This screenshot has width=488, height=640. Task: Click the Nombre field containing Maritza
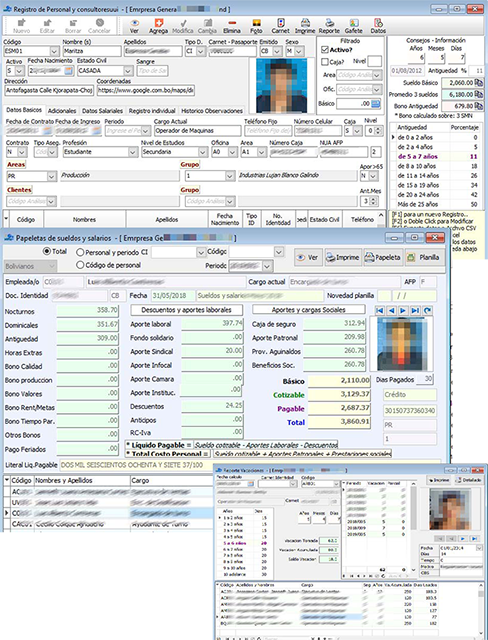(92, 51)
